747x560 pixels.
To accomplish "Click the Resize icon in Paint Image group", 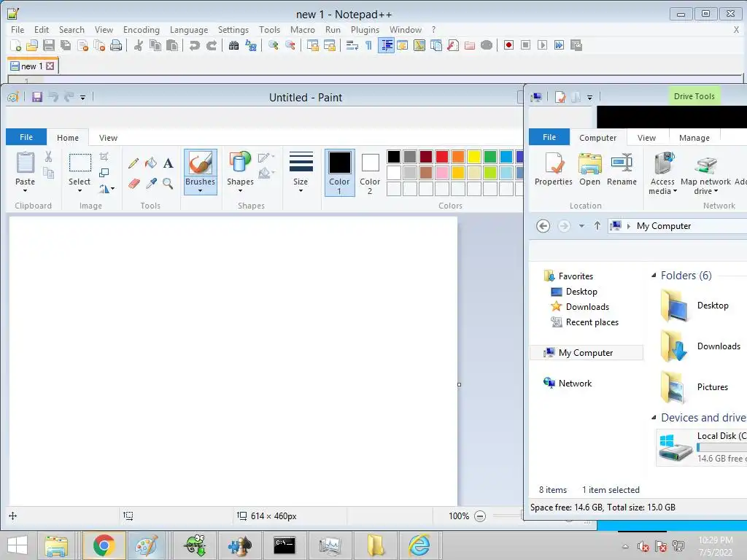I will click(104, 173).
